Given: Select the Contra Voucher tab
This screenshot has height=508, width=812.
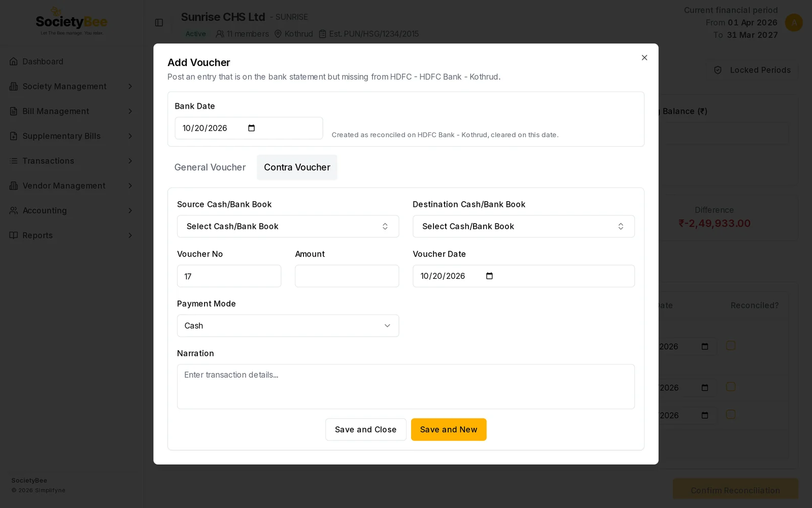Looking at the screenshot, I should tap(297, 168).
